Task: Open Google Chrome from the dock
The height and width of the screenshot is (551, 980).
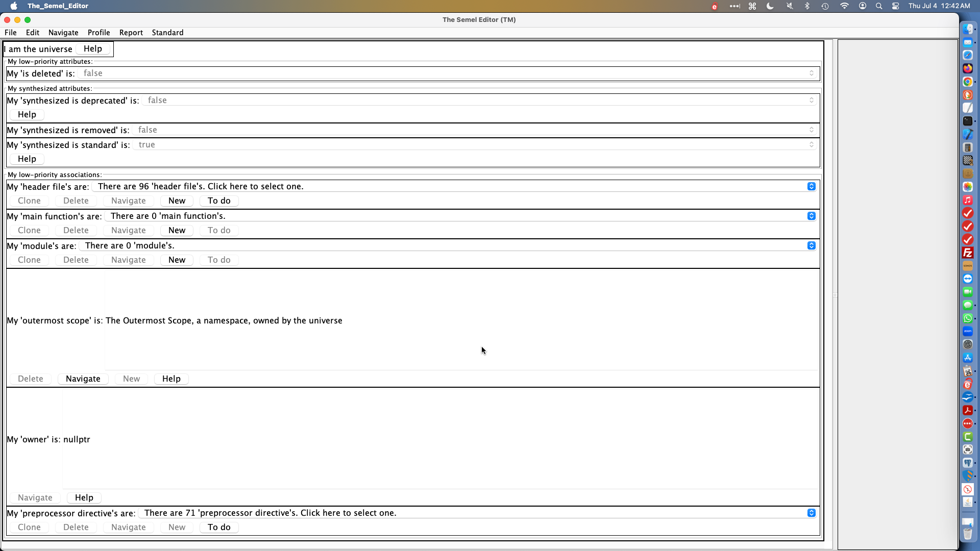Action: (968, 82)
